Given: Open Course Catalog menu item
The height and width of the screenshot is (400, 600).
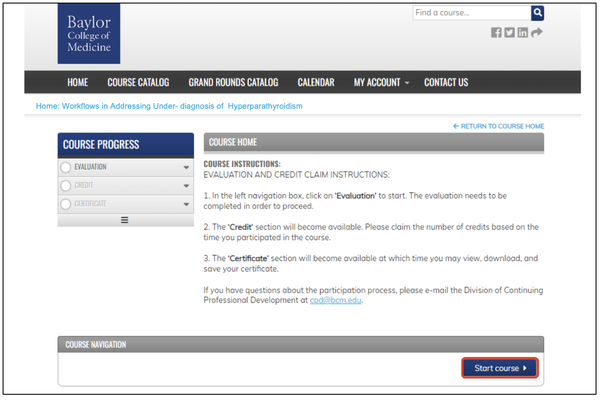Looking at the screenshot, I should tap(138, 82).
